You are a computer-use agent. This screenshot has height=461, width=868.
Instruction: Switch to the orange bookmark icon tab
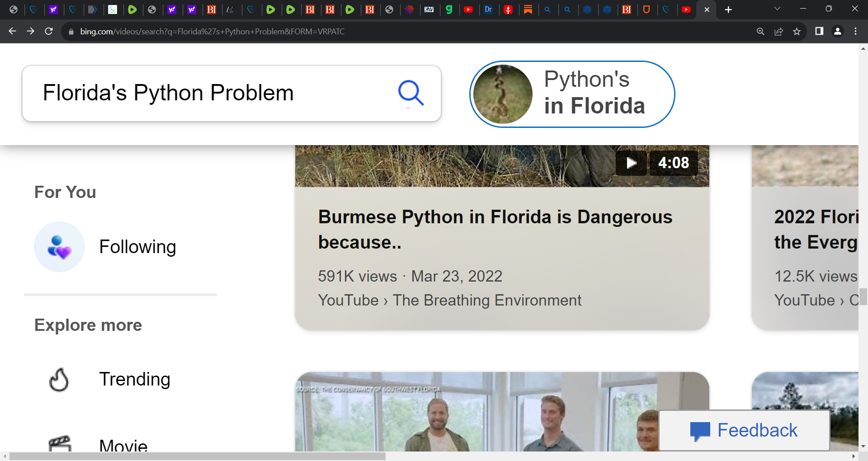point(528,9)
